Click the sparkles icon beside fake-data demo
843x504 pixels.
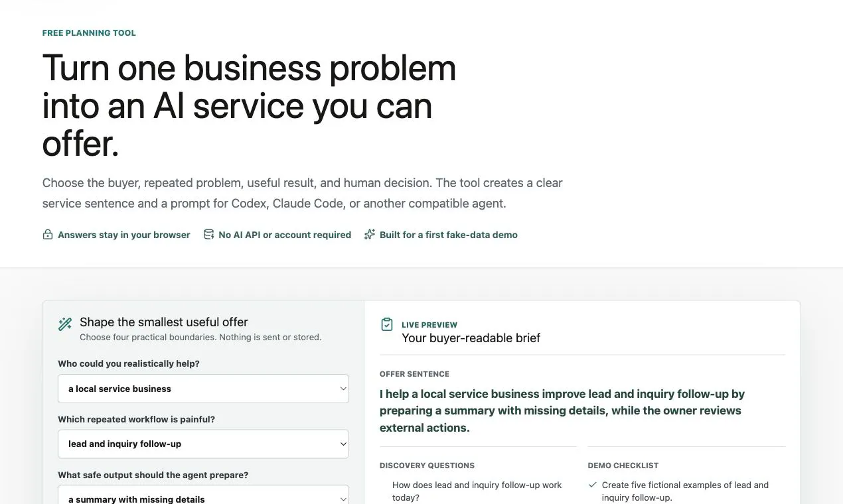(370, 235)
